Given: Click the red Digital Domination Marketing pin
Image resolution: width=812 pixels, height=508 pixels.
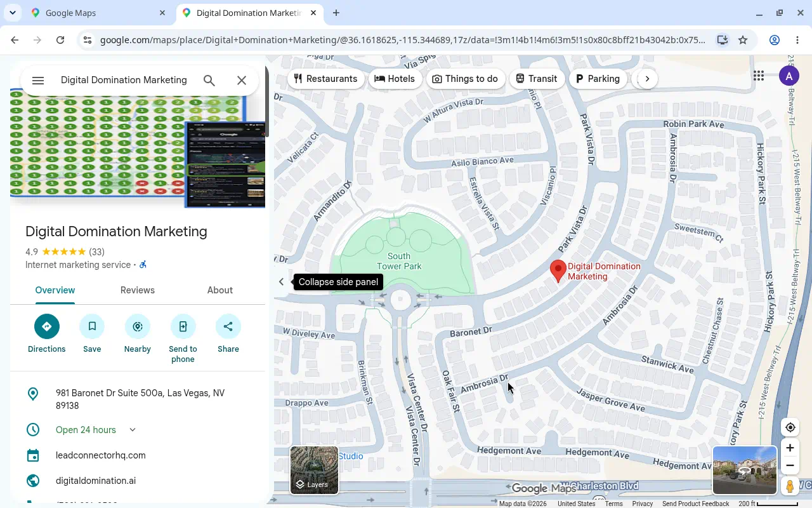Looking at the screenshot, I should point(558,271).
